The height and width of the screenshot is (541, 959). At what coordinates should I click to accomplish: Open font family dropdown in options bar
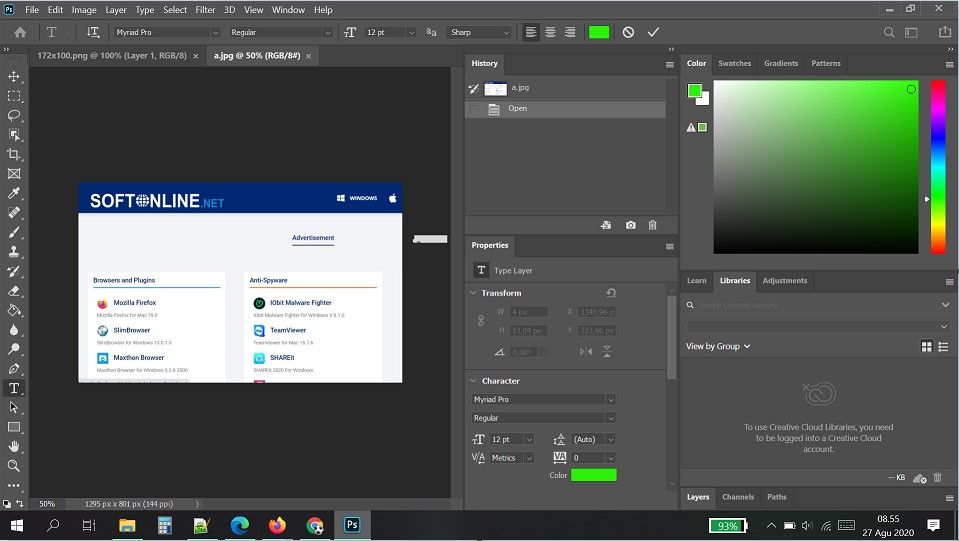pos(215,32)
